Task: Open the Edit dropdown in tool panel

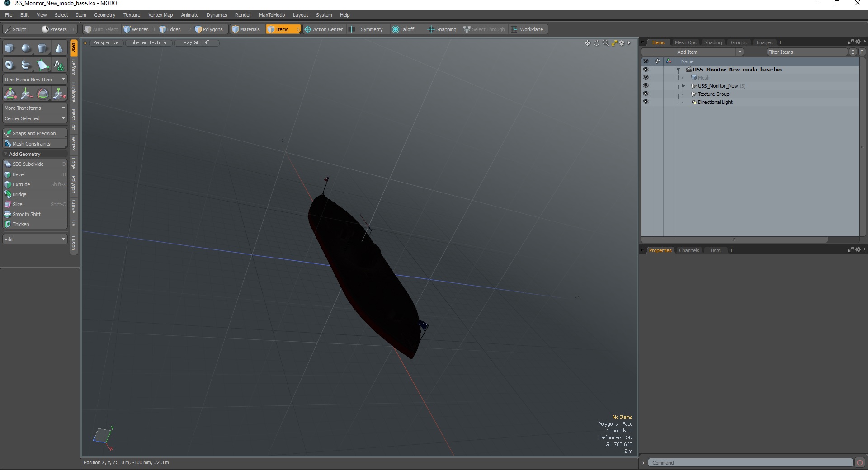Action: point(35,240)
